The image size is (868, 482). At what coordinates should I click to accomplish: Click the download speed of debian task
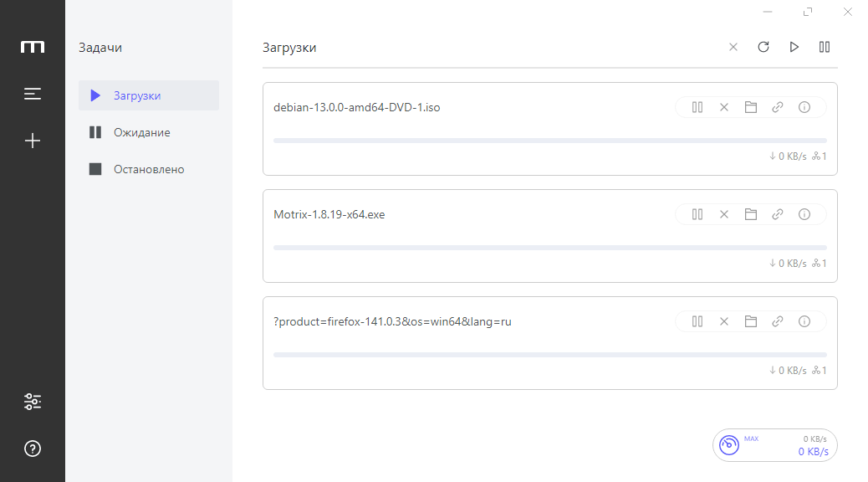click(x=789, y=156)
